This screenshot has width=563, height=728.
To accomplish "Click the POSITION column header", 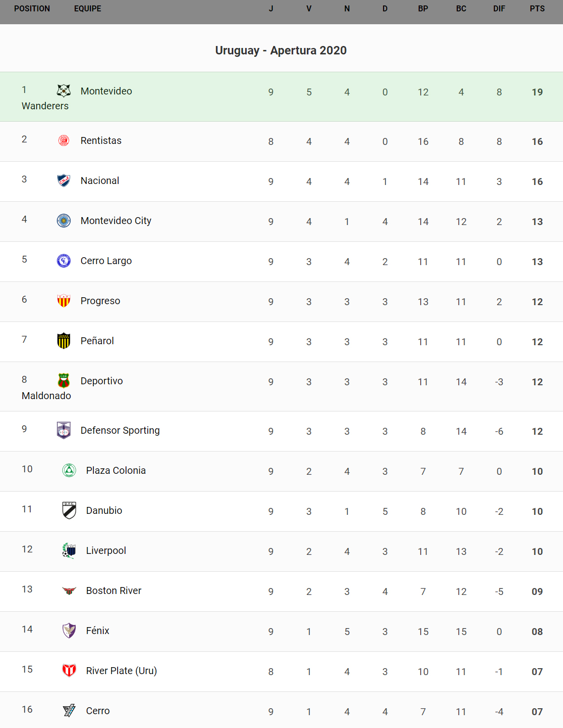I will 32,9.
